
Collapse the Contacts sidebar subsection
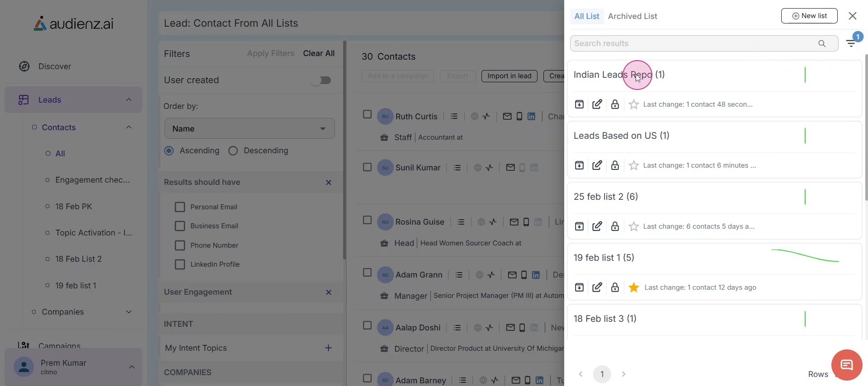(x=129, y=127)
